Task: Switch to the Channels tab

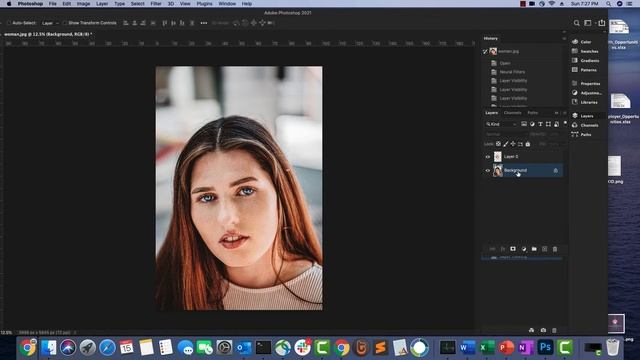Action: pos(512,113)
